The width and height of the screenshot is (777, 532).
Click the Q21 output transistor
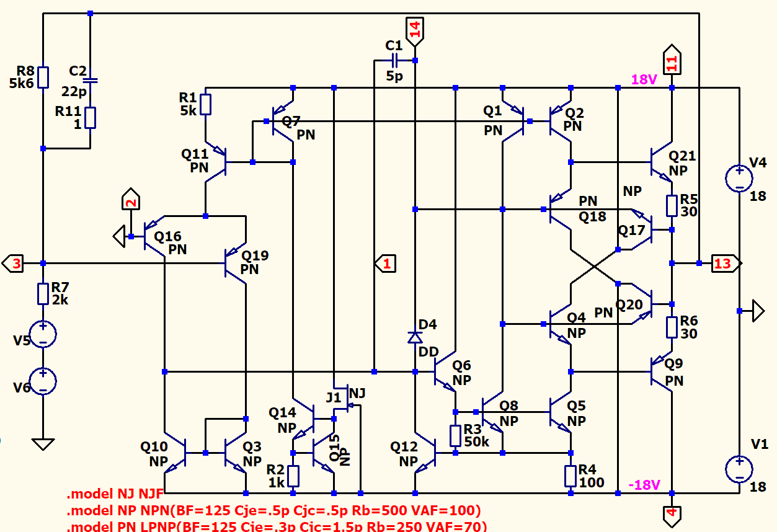[661, 162]
